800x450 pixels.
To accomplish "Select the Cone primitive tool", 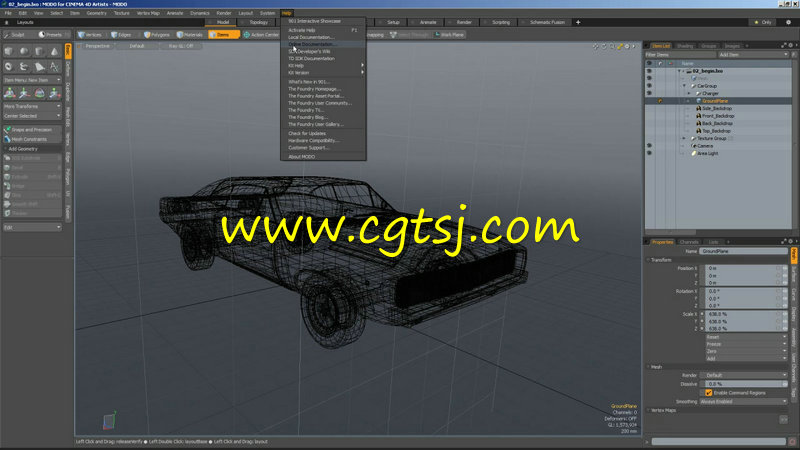I will click(54, 51).
